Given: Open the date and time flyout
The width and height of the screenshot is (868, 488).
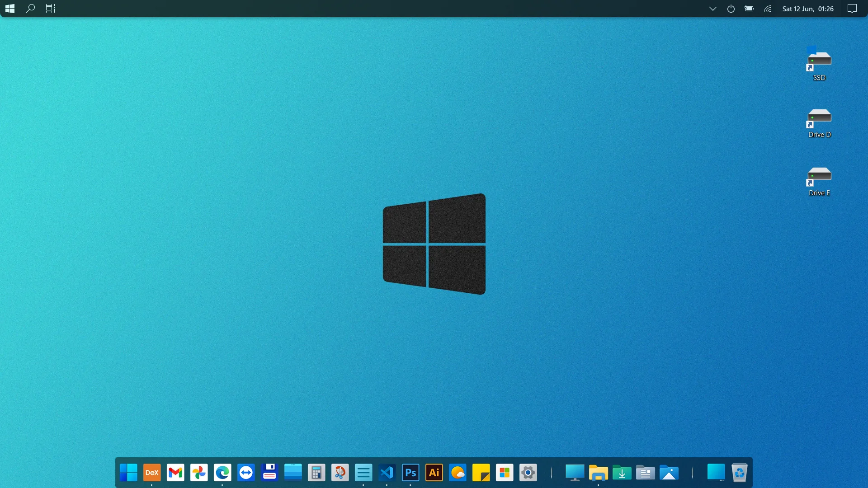Looking at the screenshot, I should (x=808, y=9).
